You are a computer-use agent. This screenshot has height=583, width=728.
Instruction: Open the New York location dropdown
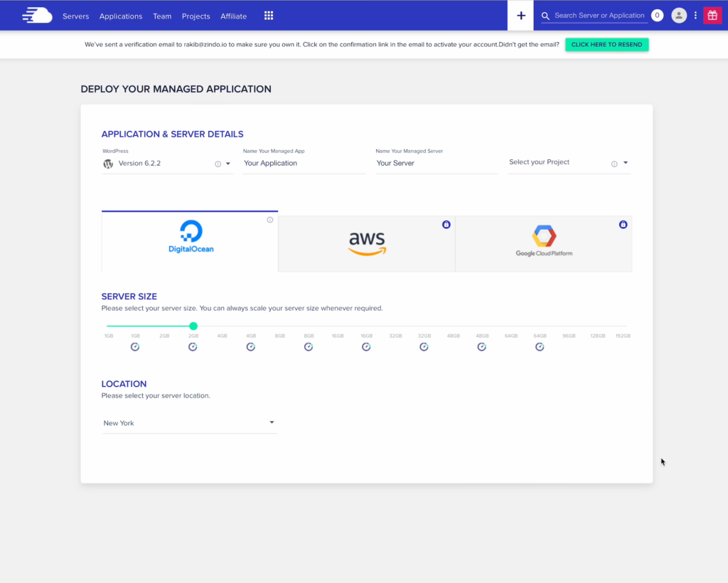tap(189, 423)
